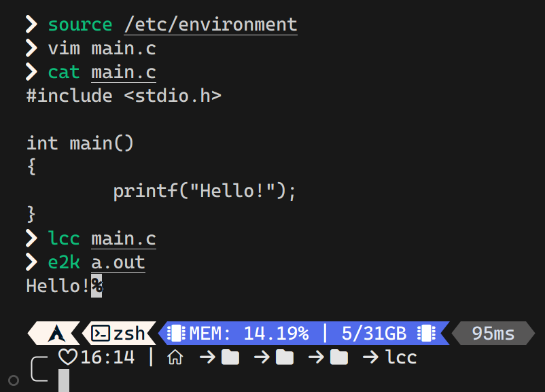The image size is (545, 392).
Task: Click the chevron before vim main.c
Action: point(31,48)
